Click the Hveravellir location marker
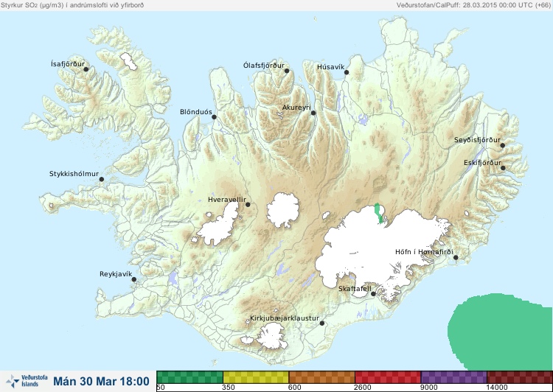Image resolution: width=553 pixels, height=392 pixels. 248,204
